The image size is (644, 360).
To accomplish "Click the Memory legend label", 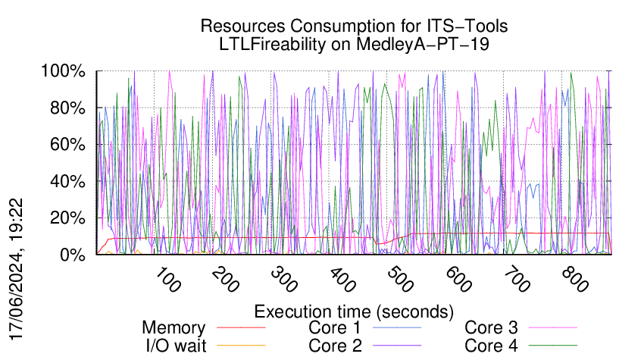I will [x=174, y=327].
